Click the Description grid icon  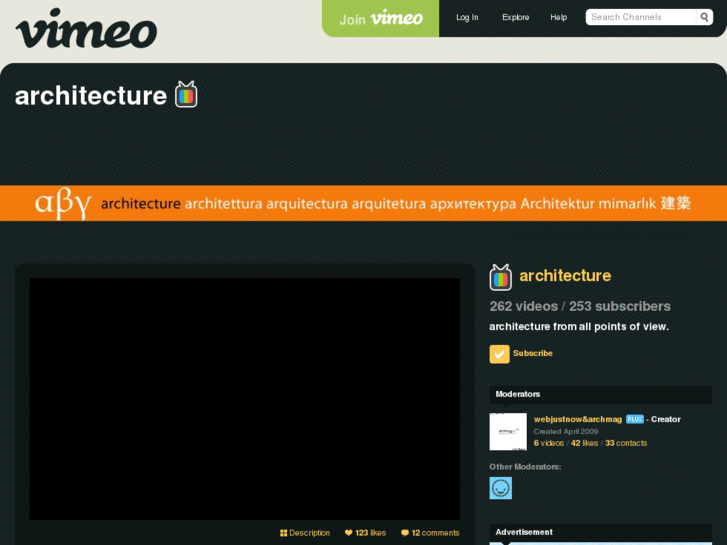(x=283, y=533)
